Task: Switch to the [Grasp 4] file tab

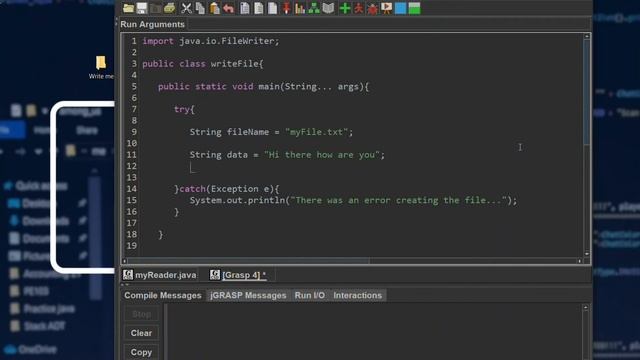Action: click(x=238, y=275)
